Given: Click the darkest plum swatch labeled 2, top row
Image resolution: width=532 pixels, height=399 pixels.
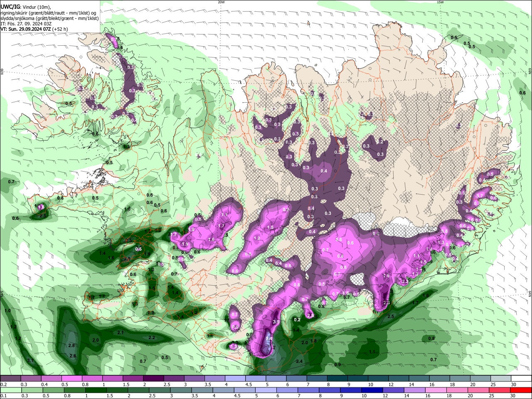Looking at the screenshot, I should tap(153, 379).
